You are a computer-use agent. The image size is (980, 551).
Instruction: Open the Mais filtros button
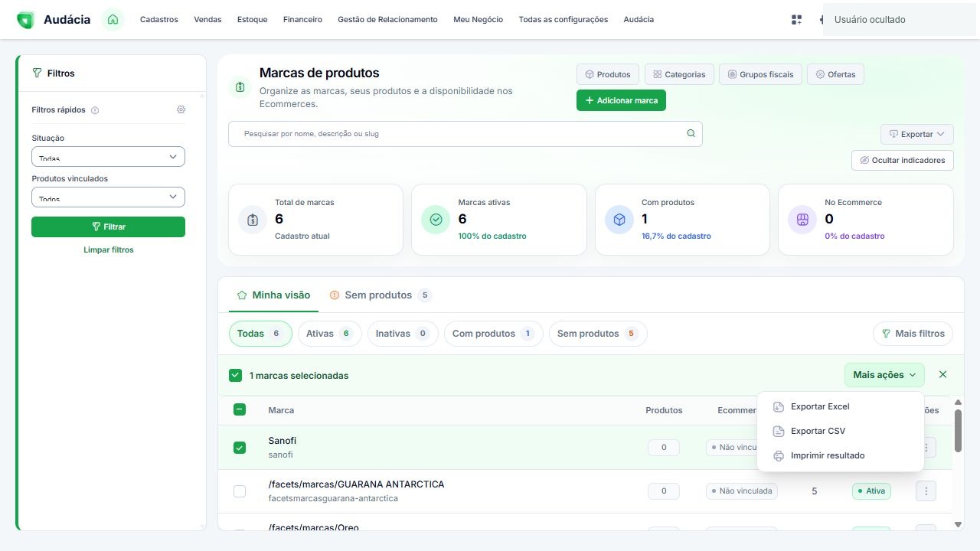click(x=913, y=334)
